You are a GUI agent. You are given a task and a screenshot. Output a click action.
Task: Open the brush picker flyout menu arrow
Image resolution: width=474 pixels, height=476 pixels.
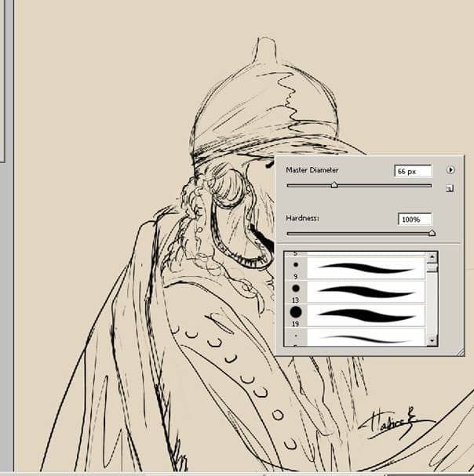(x=450, y=169)
